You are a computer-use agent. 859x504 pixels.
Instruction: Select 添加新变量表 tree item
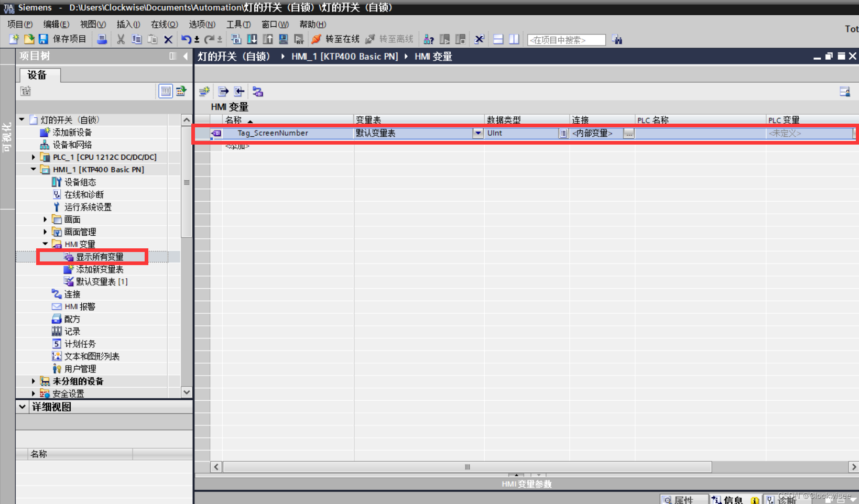[94, 269]
